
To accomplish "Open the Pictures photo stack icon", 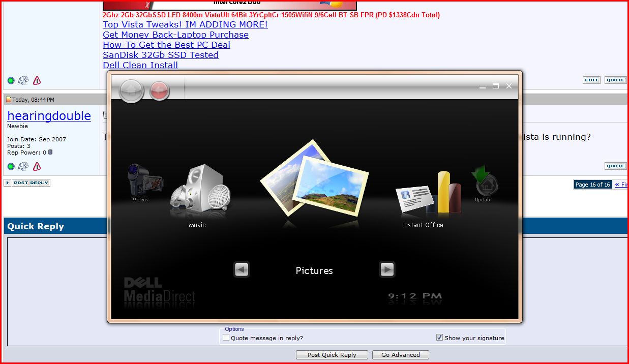I will pos(314,178).
